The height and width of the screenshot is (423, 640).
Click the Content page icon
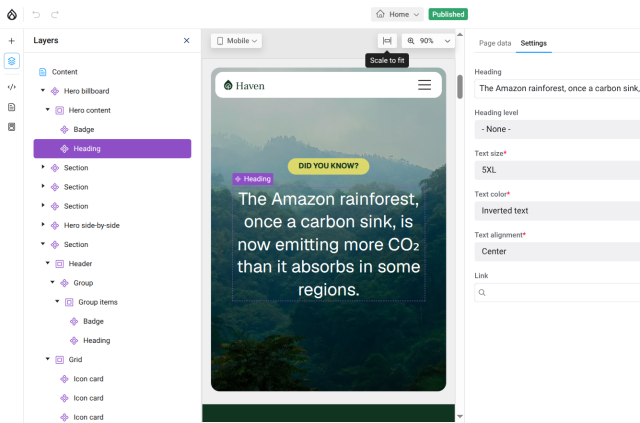pos(42,72)
